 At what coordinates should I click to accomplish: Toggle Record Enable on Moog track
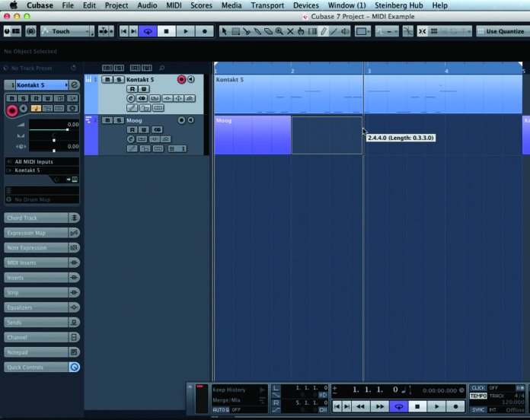(x=181, y=120)
